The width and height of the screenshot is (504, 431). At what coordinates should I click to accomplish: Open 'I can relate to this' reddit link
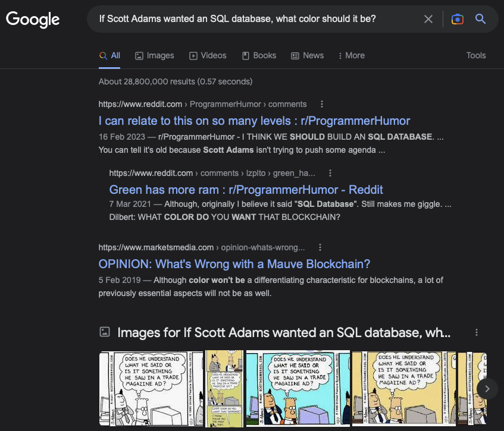point(254,121)
